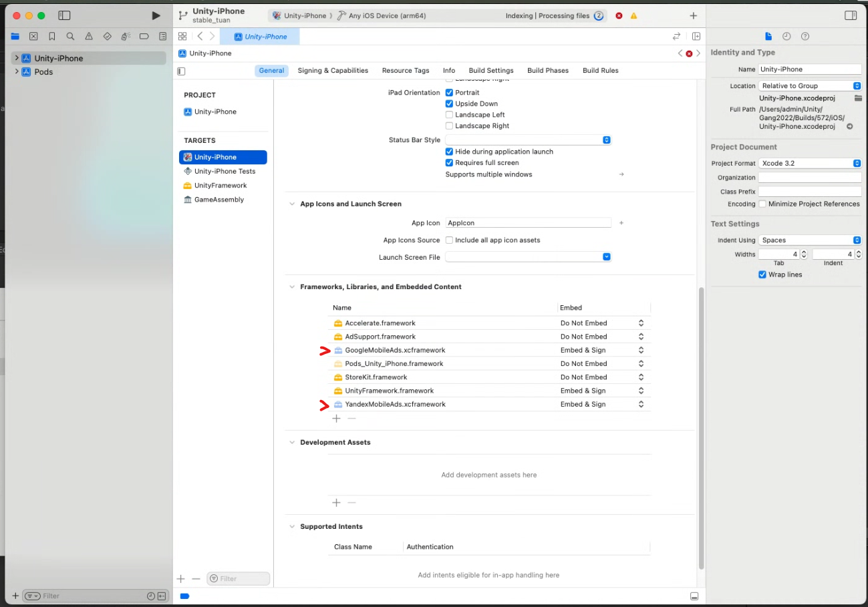
Task: Click the red error indicator in activity bar
Action: [x=619, y=15]
